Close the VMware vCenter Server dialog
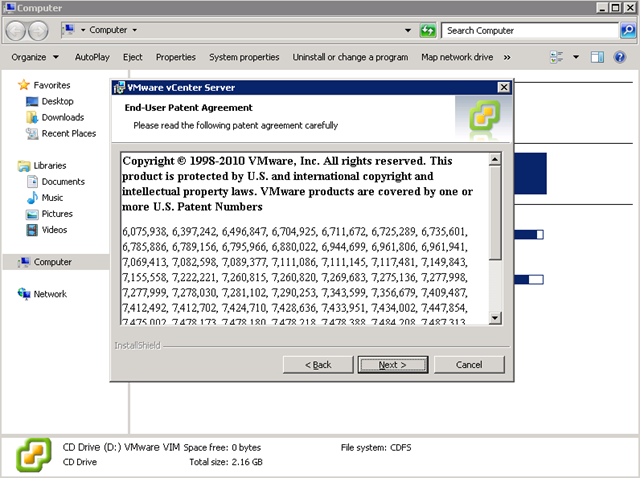 [504, 87]
